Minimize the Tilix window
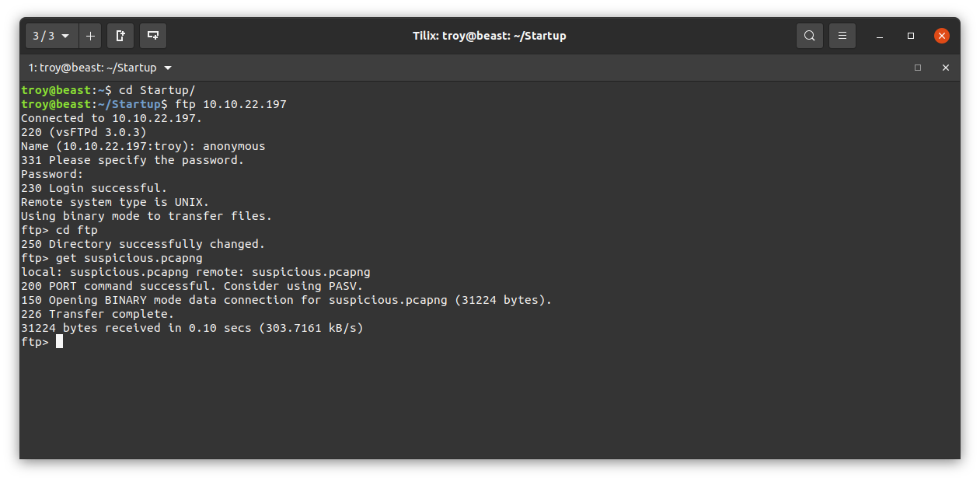This screenshot has height=481, width=980. [x=880, y=36]
